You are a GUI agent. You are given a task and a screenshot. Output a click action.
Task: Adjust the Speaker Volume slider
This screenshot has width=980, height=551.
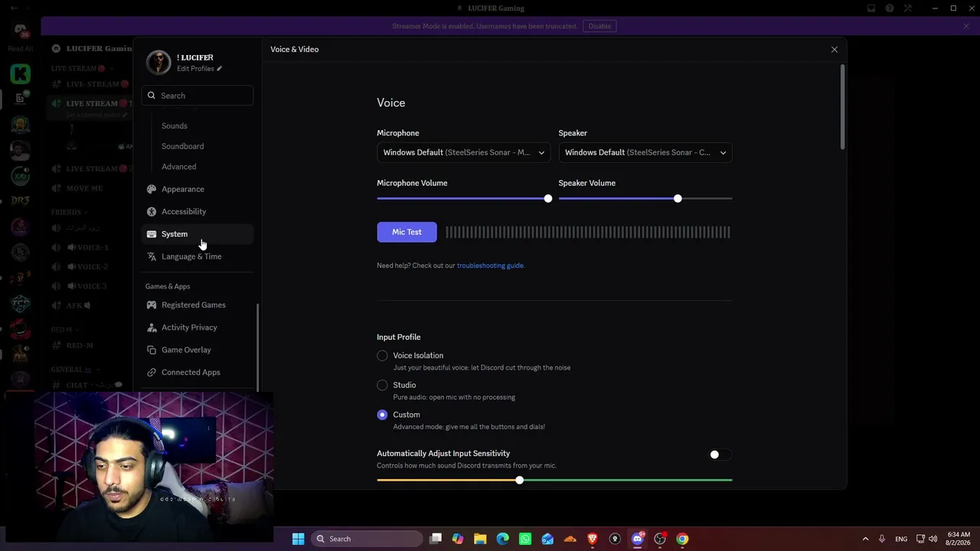point(678,199)
